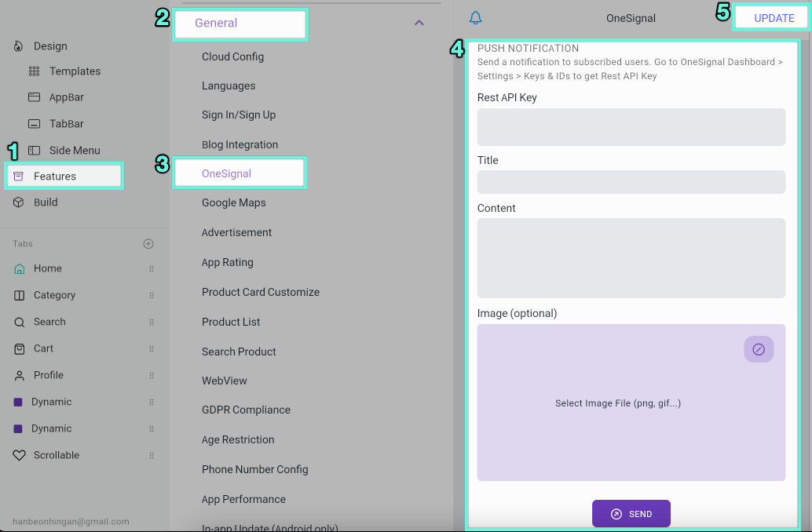Image resolution: width=812 pixels, height=532 pixels.
Task: Click the Scrollable tab heart icon
Action: tap(19, 455)
